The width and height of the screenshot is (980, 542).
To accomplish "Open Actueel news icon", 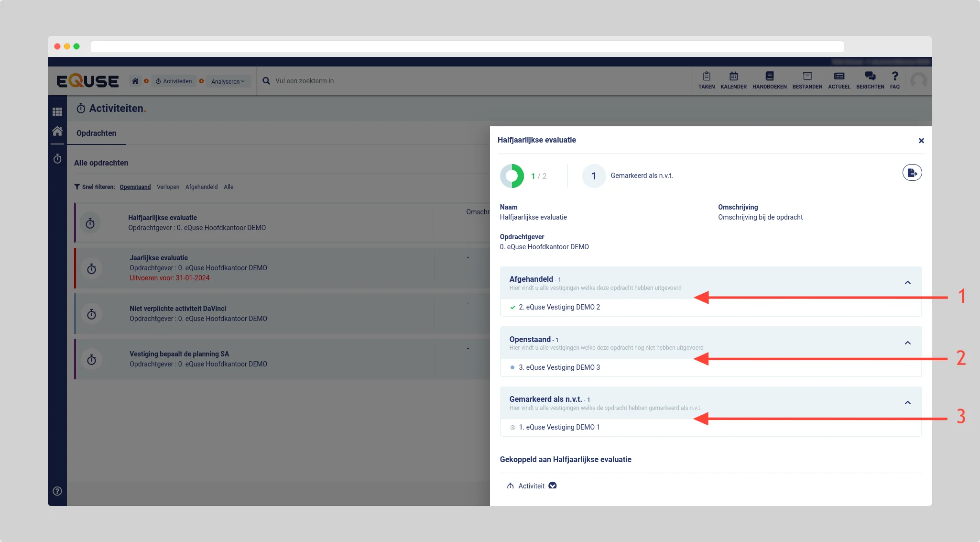I will coord(839,80).
